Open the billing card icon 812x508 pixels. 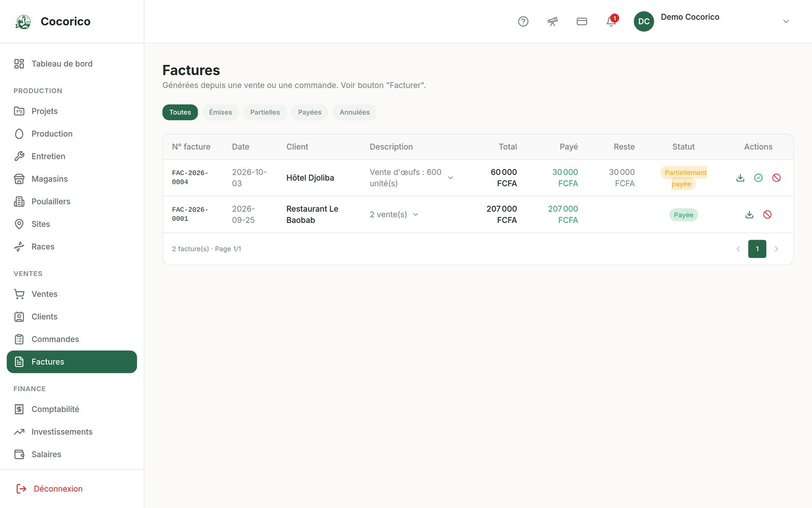point(582,21)
